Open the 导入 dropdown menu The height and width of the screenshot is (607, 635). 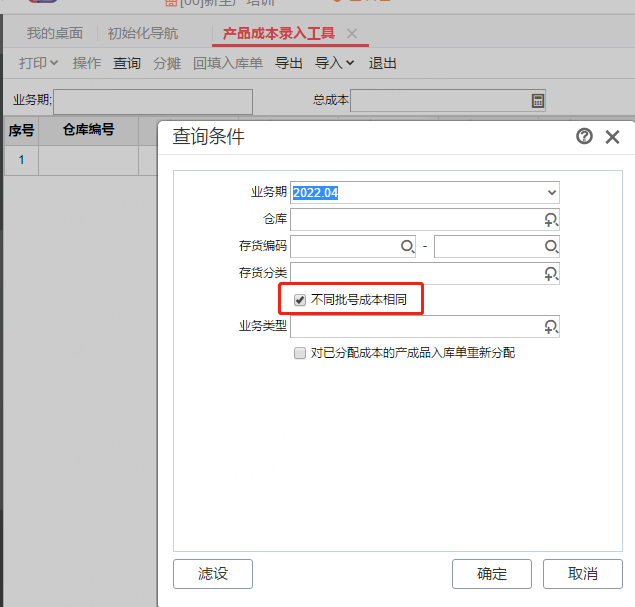tap(335, 63)
